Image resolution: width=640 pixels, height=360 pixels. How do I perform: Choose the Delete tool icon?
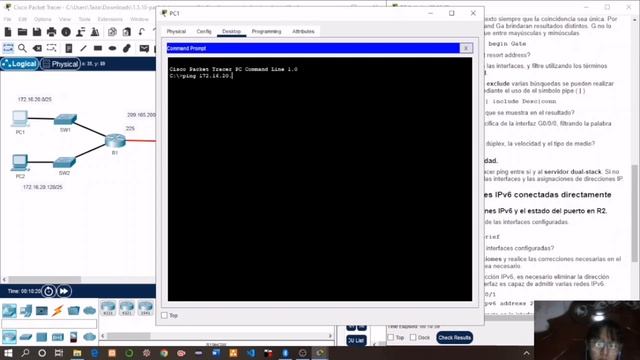click(37, 49)
